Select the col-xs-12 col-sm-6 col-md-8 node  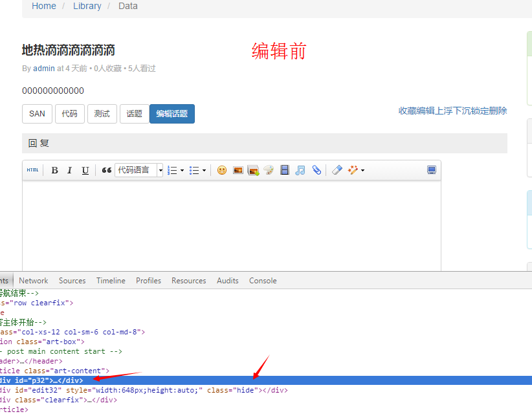click(x=72, y=332)
